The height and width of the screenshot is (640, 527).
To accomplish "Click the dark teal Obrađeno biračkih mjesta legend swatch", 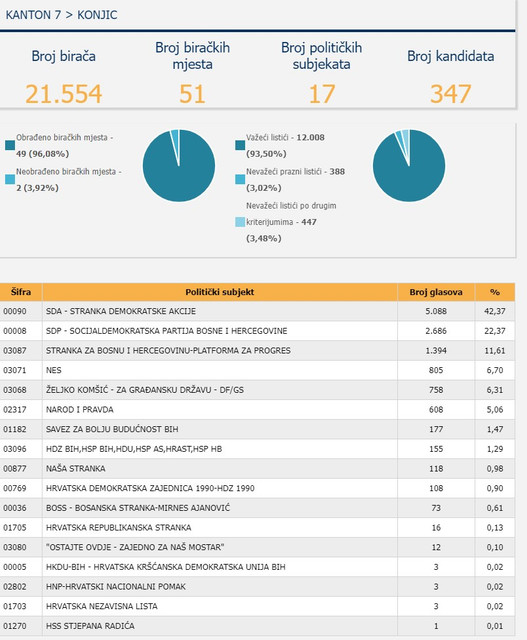I will tap(10, 146).
